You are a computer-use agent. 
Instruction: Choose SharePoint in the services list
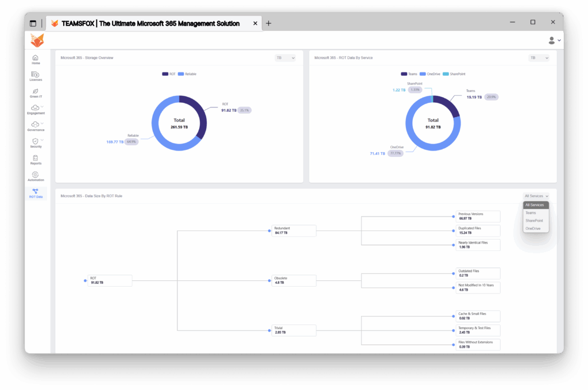click(x=536, y=221)
